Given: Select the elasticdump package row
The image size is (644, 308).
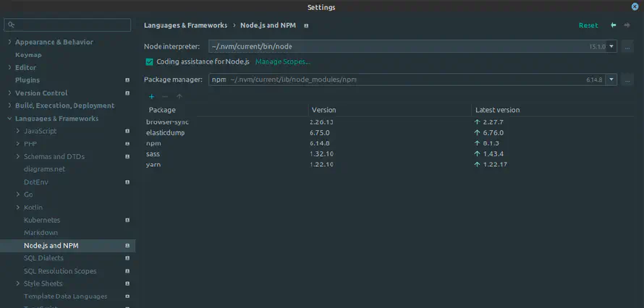Looking at the screenshot, I should [x=390, y=132].
